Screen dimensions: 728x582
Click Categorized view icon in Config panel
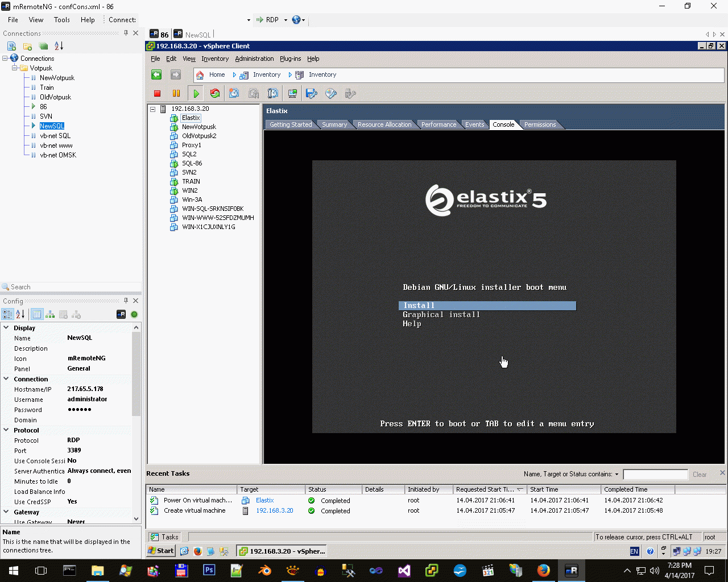point(8,314)
